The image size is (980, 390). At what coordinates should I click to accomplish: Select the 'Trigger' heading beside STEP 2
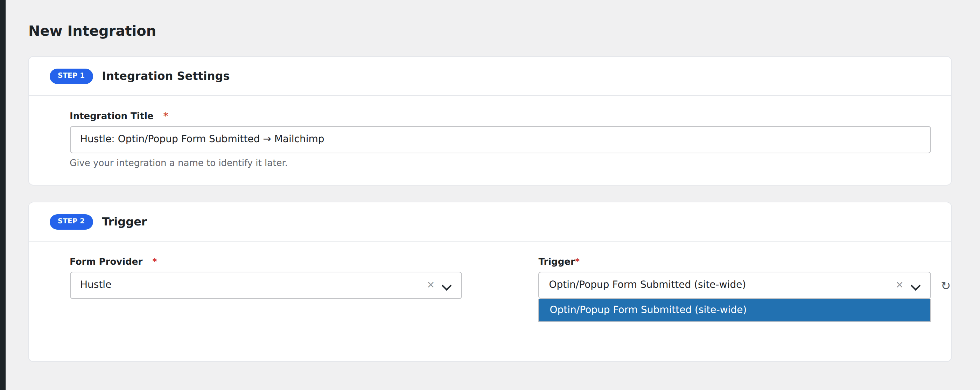coord(124,222)
